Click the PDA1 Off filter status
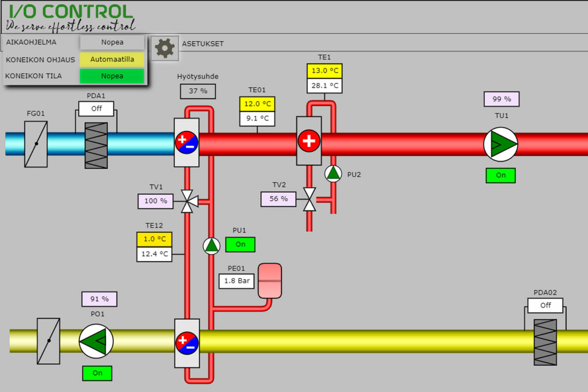 pyautogui.click(x=96, y=108)
